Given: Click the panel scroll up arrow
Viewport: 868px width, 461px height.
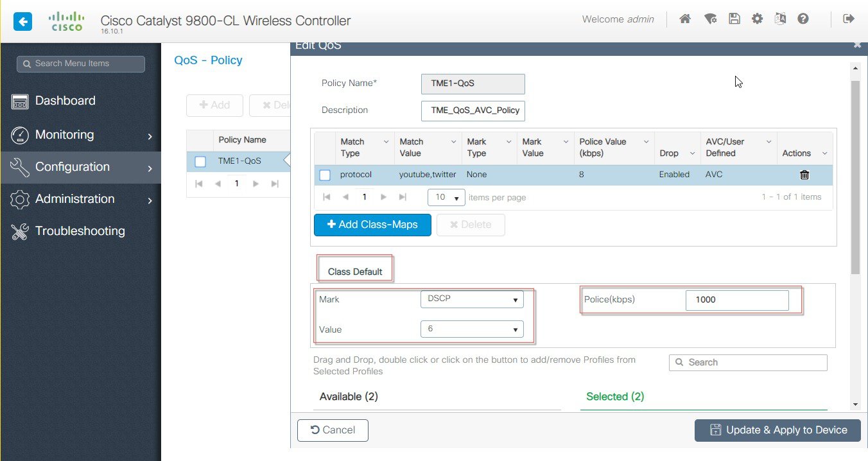Looking at the screenshot, I should coord(855,68).
